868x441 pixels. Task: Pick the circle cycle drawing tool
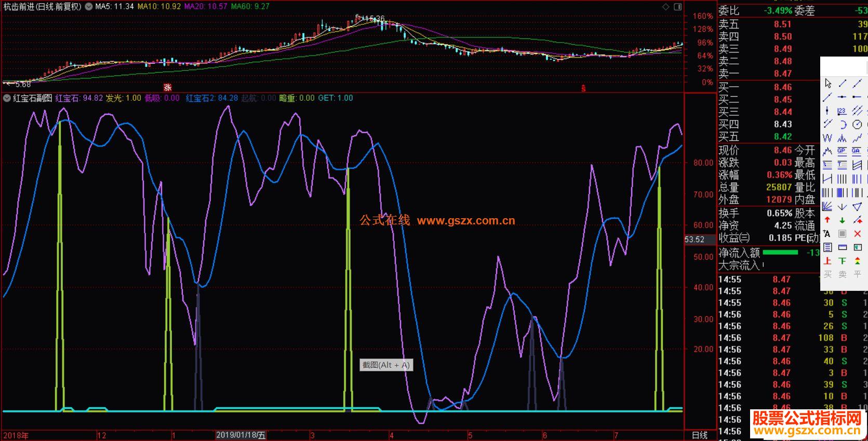(857, 124)
